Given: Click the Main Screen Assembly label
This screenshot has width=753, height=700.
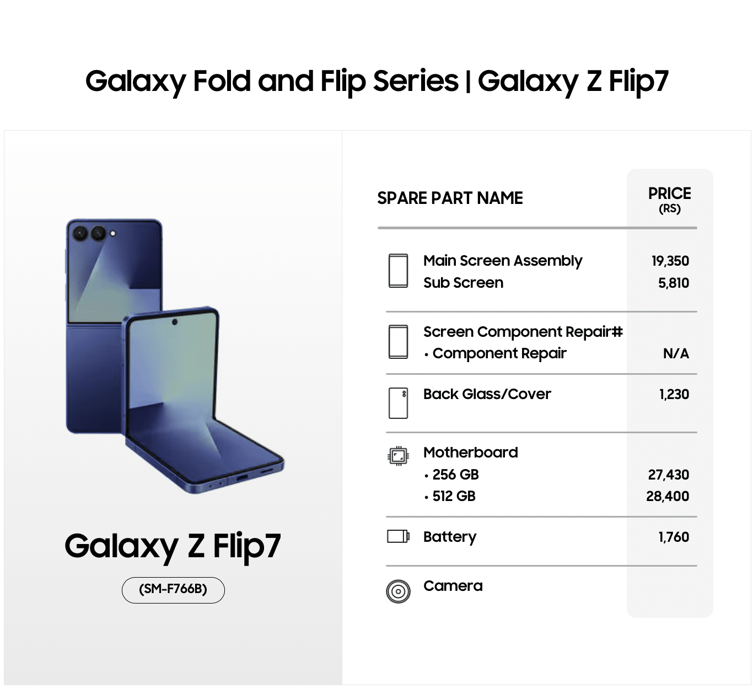Looking at the screenshot, I should click(502, 261).
